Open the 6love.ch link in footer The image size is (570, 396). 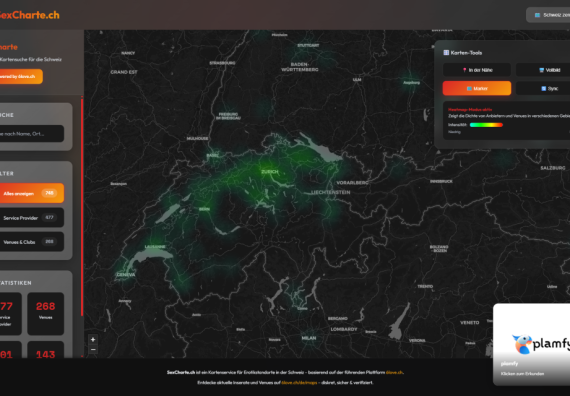(x=394, y=372)
